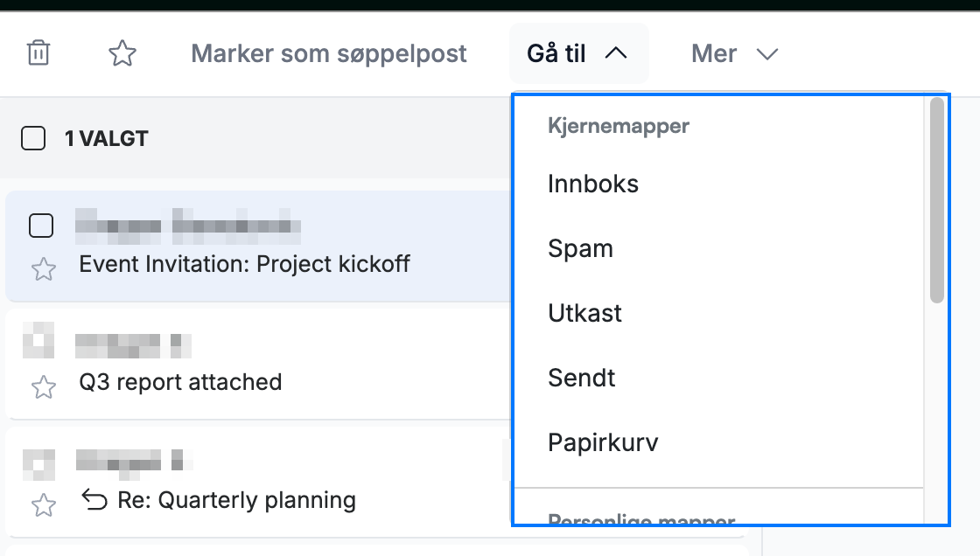The width and height of the screenshot is (980, 556).
Task: Collapse the Gå til dropdown
Action: tap(578, 53)
